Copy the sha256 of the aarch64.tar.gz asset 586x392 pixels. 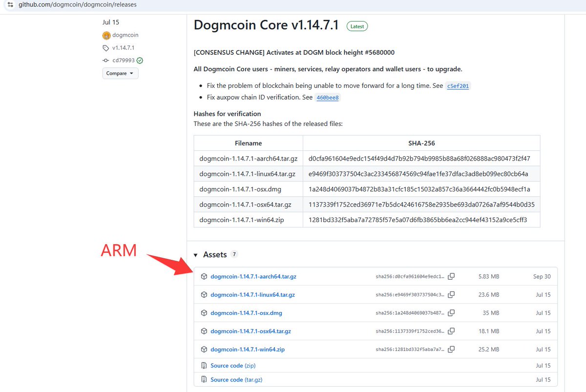point(451,276)
